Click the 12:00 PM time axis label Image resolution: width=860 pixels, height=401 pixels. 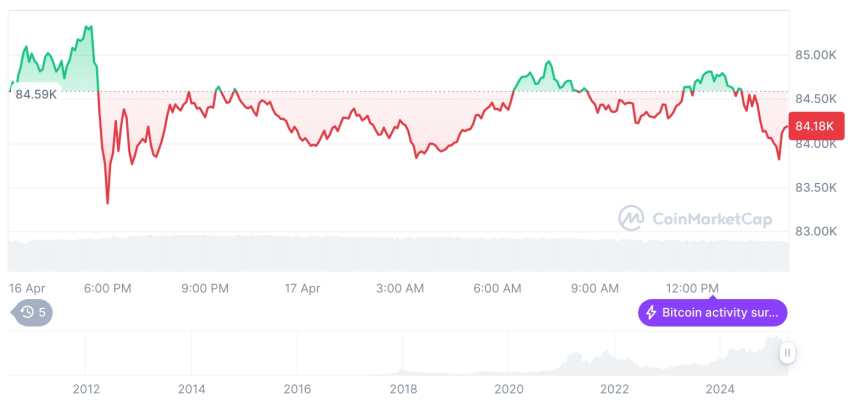pos(694,288)
